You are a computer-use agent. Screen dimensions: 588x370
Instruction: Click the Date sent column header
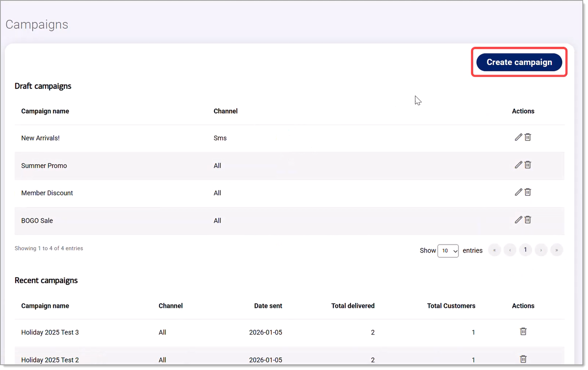(x=268, y=306)
